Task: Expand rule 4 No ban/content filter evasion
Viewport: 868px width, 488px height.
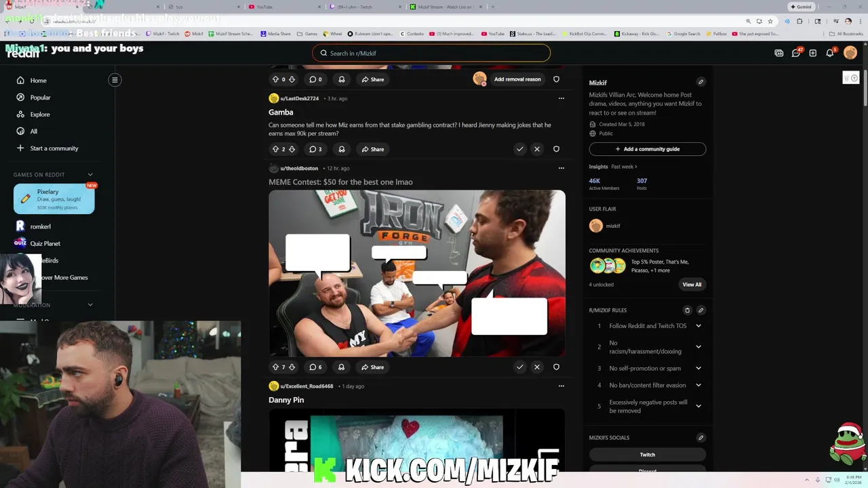Action: point(698,385)
